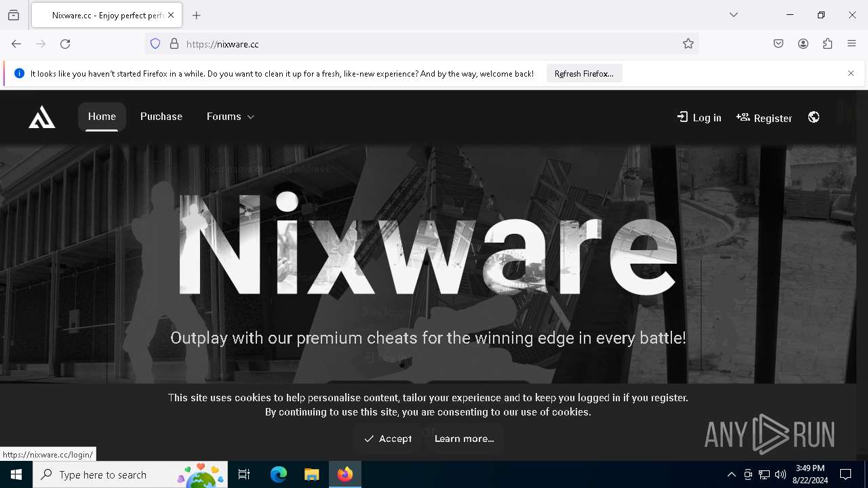868x488 pixels.
Task: Open the Register link
Action: (764, 117)
